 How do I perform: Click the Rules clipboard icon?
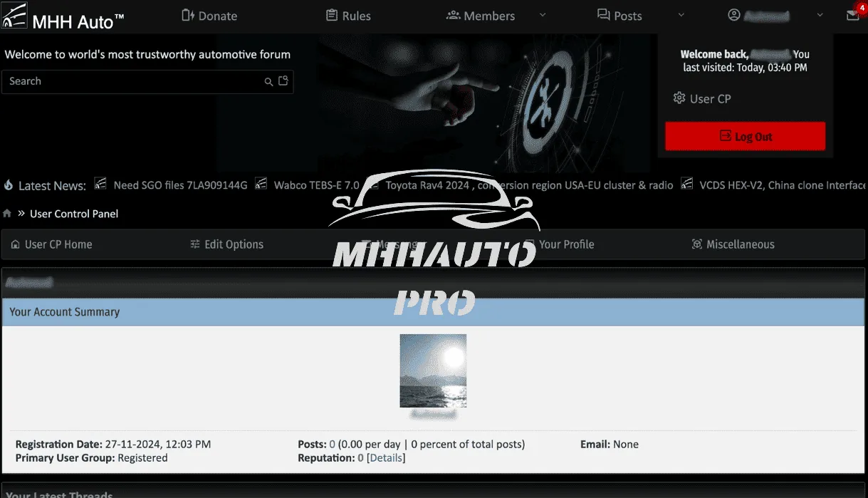(x=332, y=16)
